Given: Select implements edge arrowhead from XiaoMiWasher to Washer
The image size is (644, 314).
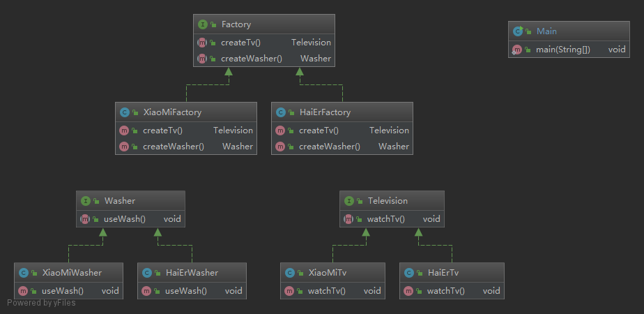Looking at the screenshot, I should 102,232.
